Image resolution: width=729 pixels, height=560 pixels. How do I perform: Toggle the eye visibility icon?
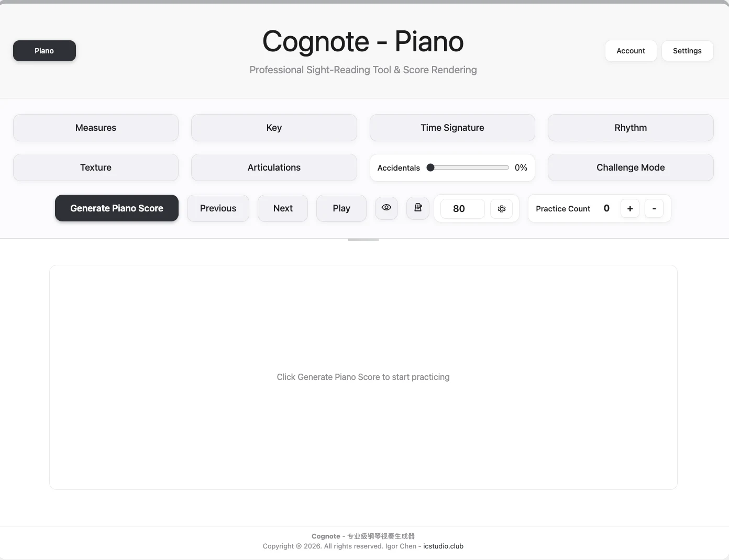coord(386,208)
